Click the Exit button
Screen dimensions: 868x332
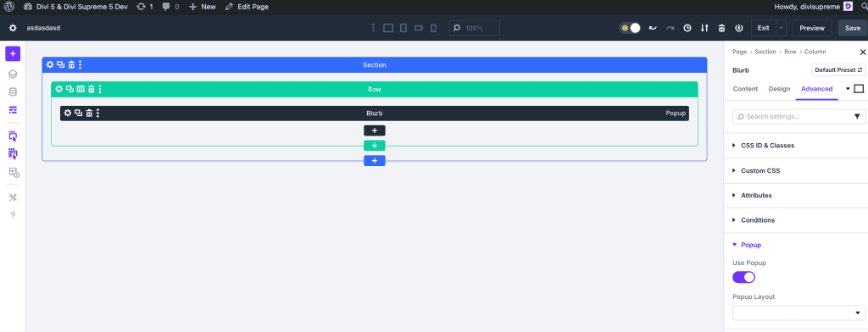pos(764,28)
